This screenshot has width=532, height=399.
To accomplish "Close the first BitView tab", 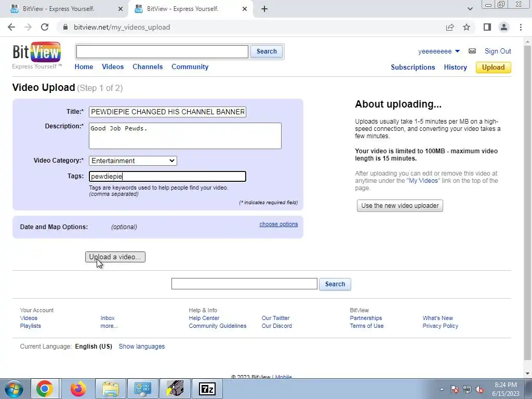I will (121, 9).
